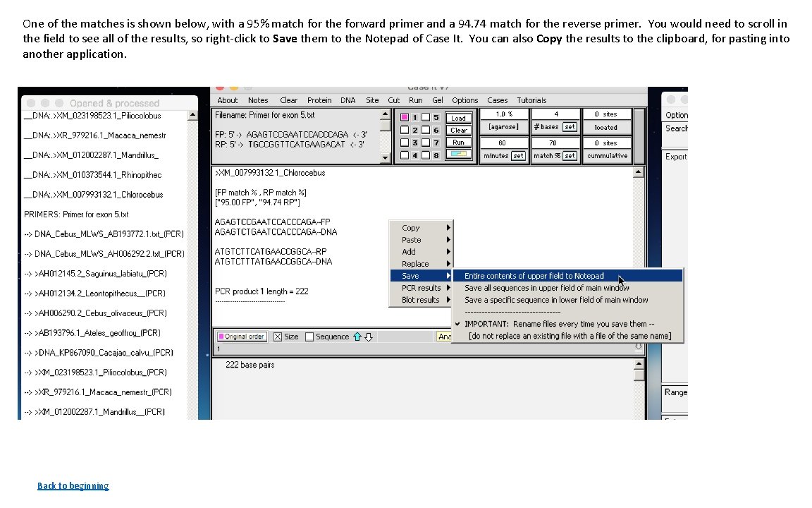Toggle the Sequence checkbox
Screen dimensions: 812x508
(309, 337)
